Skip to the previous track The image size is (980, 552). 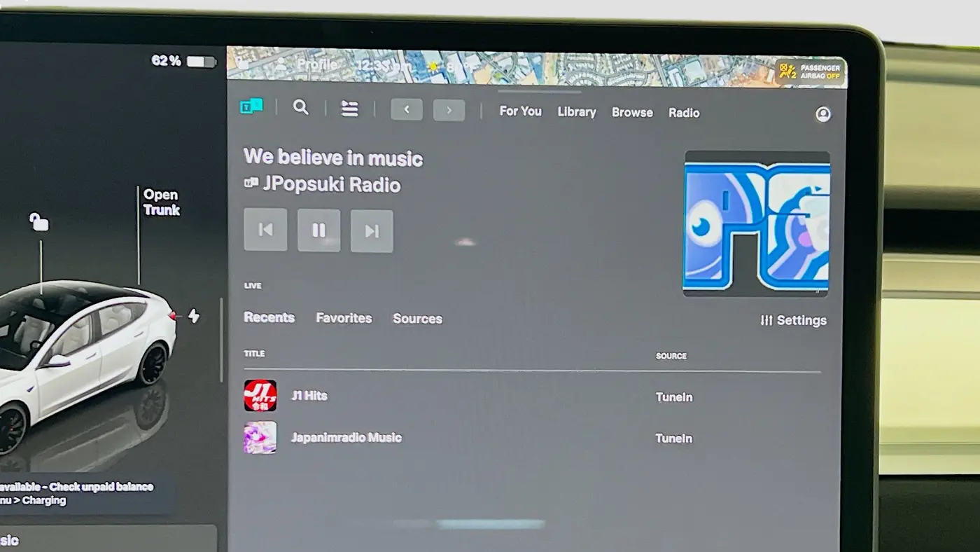pyautogui.click(x=265, y=229)
